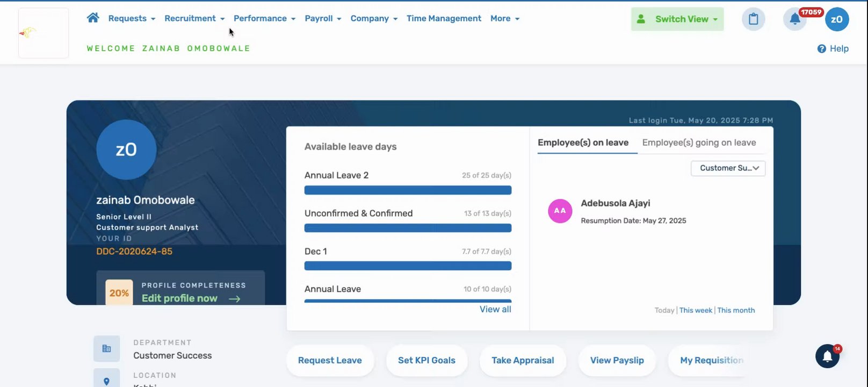Click the user icon in Switch View
Screen dimensions: 868x387
point(641,19)
